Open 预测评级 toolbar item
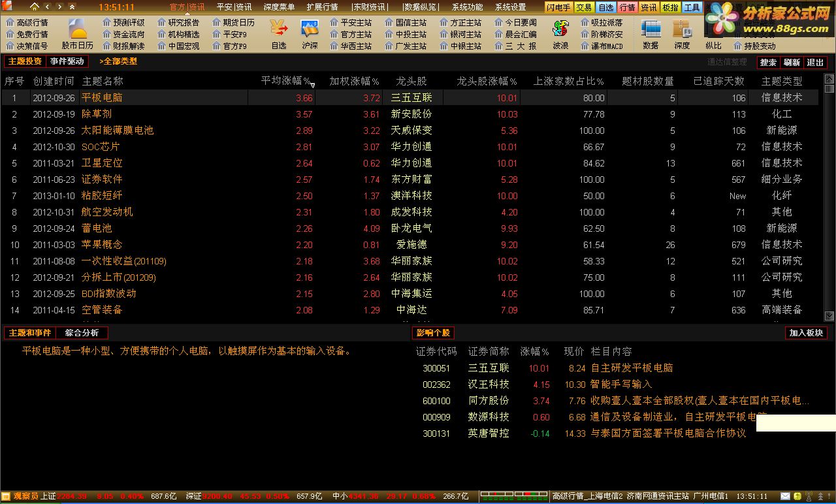836x504 pixels. [x=123, y=22]
